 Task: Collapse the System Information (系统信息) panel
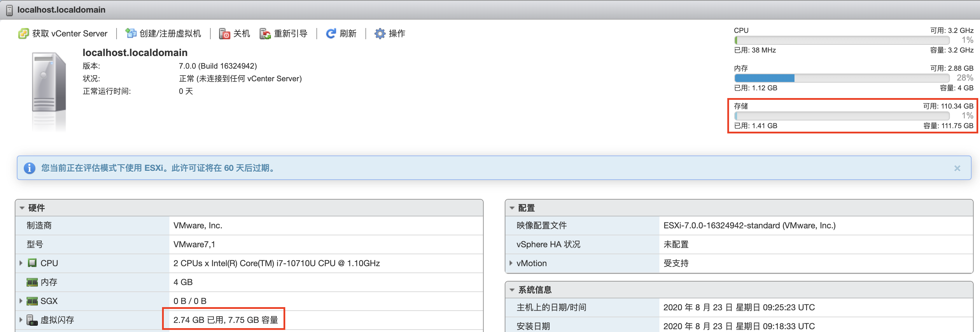(512, 290)
